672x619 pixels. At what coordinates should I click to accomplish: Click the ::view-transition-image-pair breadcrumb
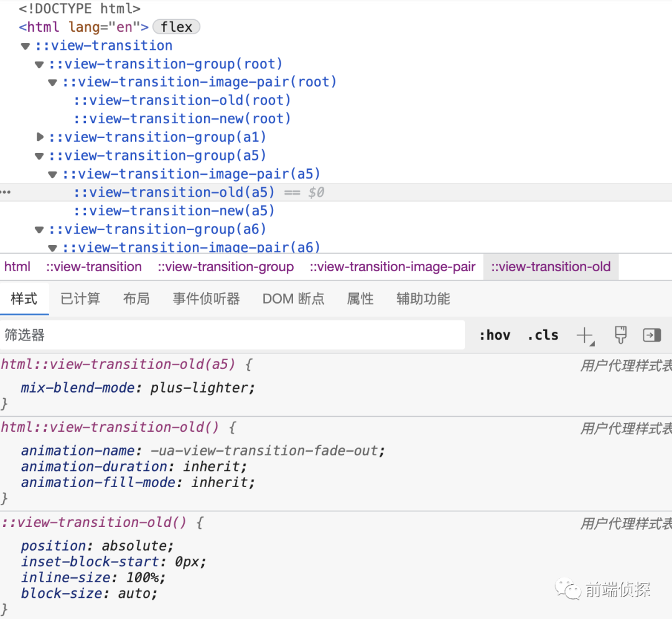392,266
